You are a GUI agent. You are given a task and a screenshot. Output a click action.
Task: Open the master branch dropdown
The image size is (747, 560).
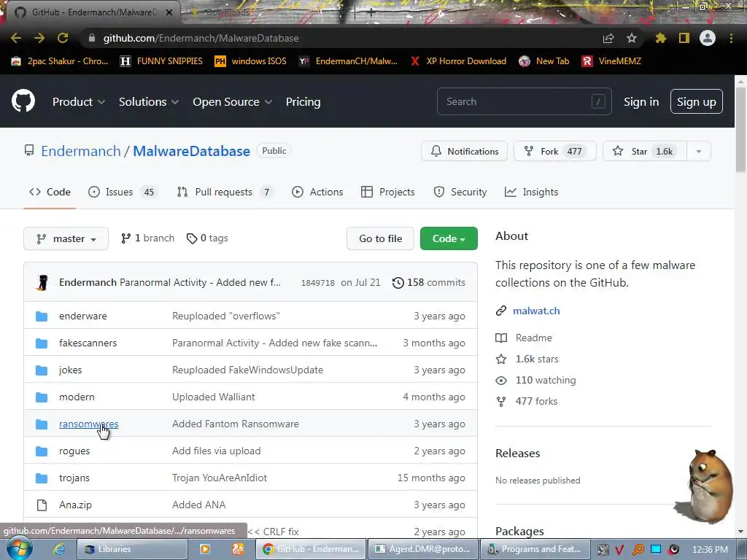[x=66, y=238]
